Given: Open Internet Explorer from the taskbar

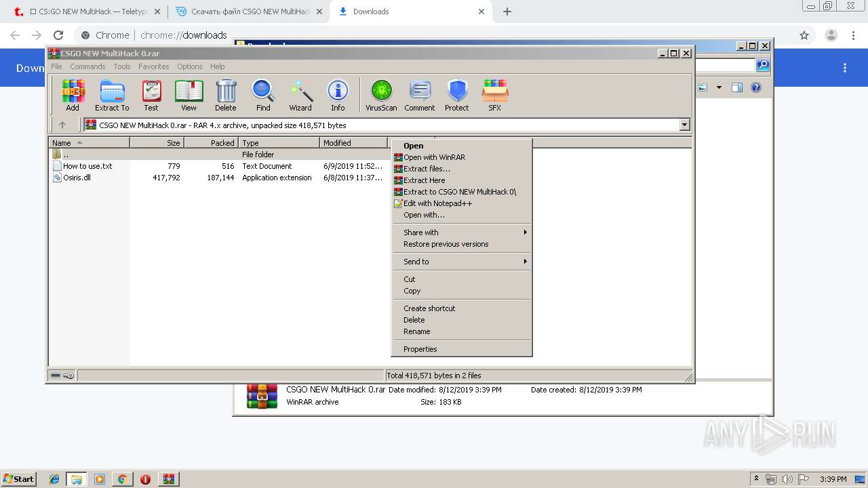Looking at the screenshot, I should tap(54, 479).
